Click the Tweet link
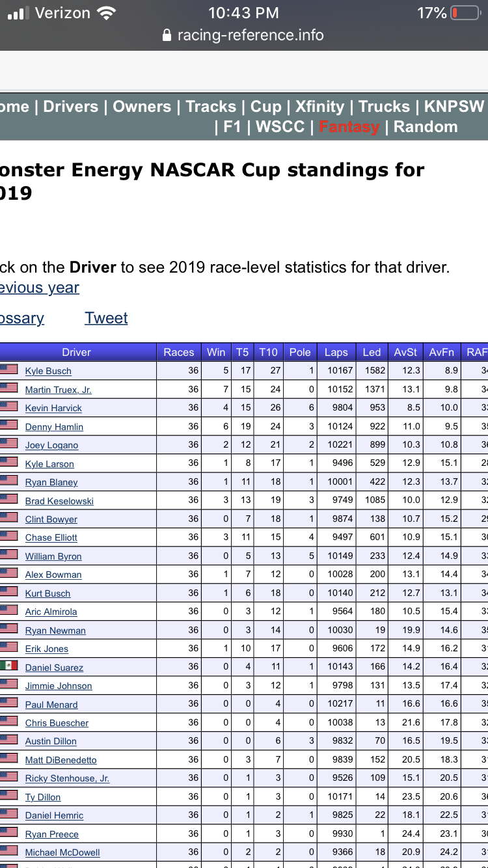The width and height of the screenshot is (488, 868). coord(106,318)
